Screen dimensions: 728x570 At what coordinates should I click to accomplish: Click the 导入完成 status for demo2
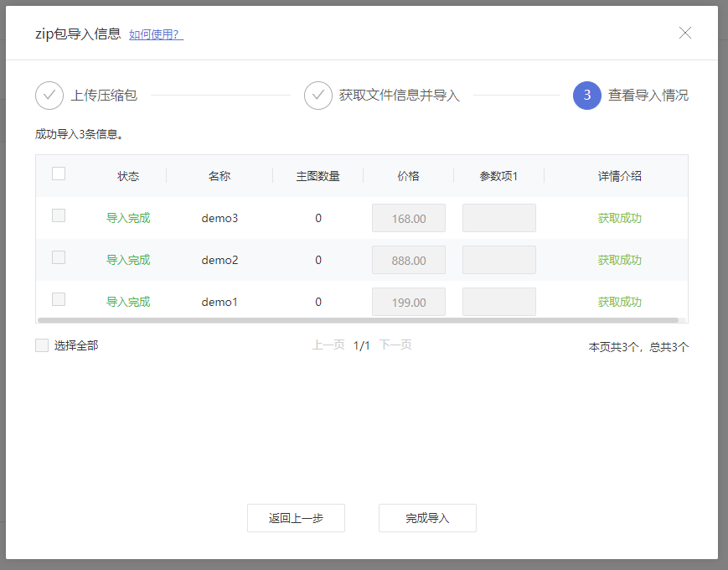click(127, 260)
